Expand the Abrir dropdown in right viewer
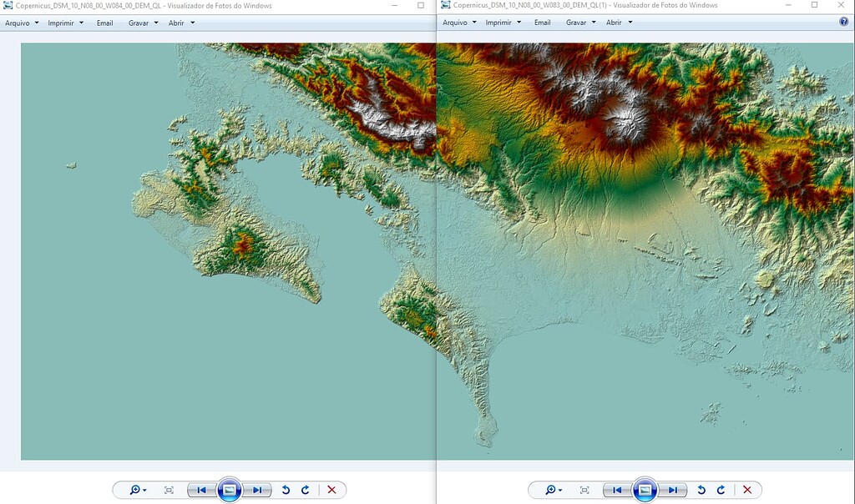The width and height of the screenshot is (855, 504). (616, 23)
